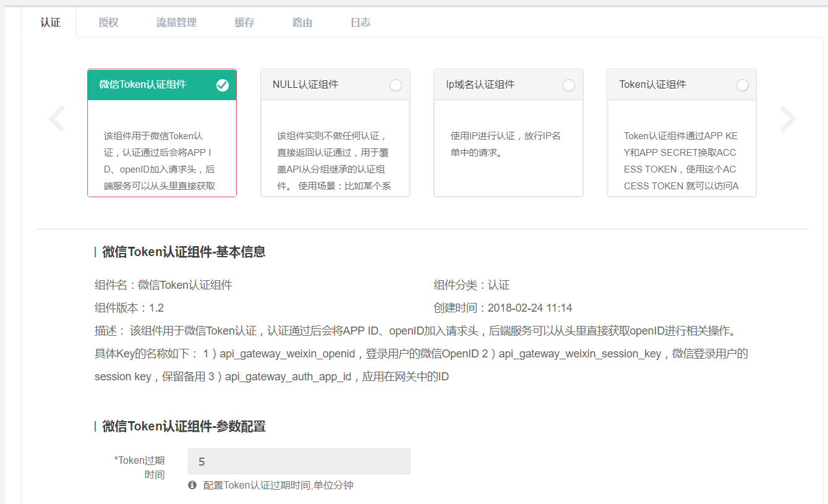
Task: Click the 组件版本:1.2 text
Action: 129,308
